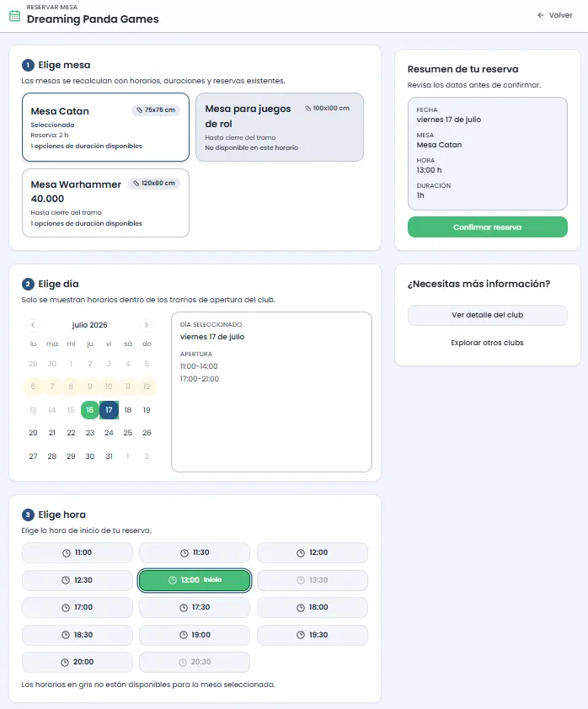The width and height of the screenshot is (588, 709).
Task: Open Ver detalle del club
Action: [x=488, y=315]
